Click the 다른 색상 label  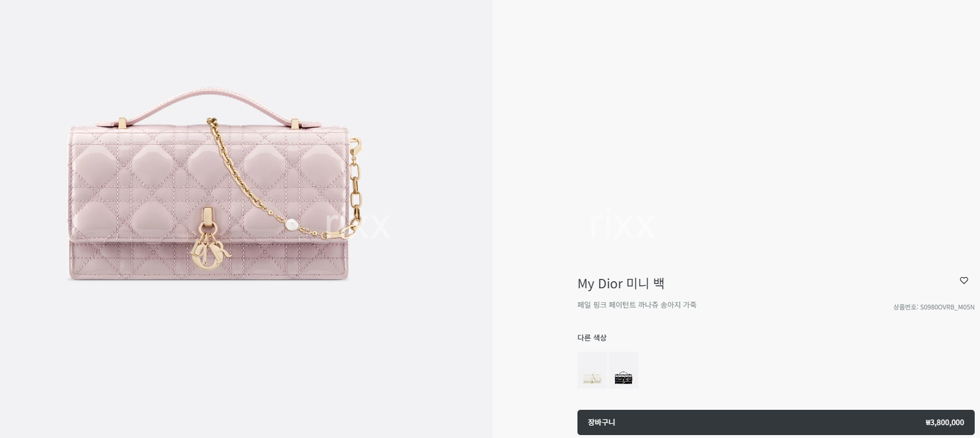click(592, 338)
